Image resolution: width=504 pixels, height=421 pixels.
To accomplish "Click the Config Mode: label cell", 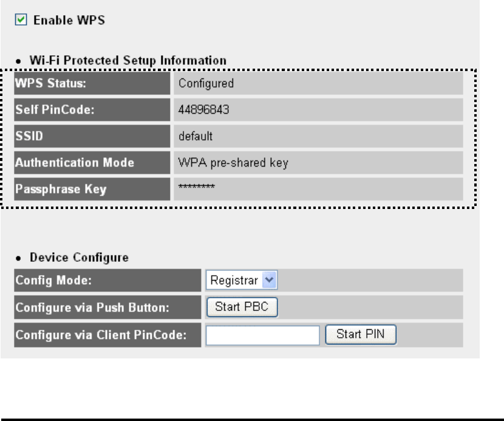I will (107, 281).
